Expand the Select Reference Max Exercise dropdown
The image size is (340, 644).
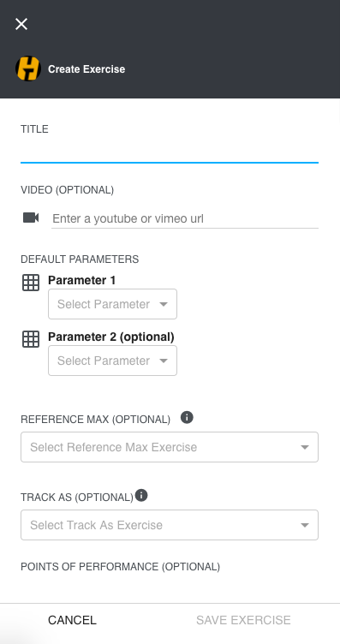(170, 447)
